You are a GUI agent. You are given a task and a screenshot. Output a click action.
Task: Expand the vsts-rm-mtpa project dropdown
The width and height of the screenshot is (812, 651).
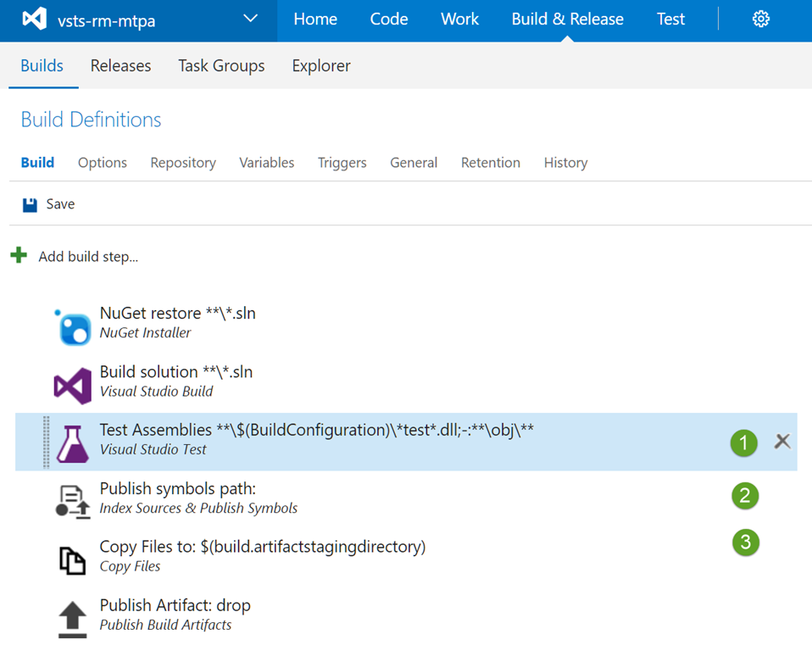(x=250, y=19)
